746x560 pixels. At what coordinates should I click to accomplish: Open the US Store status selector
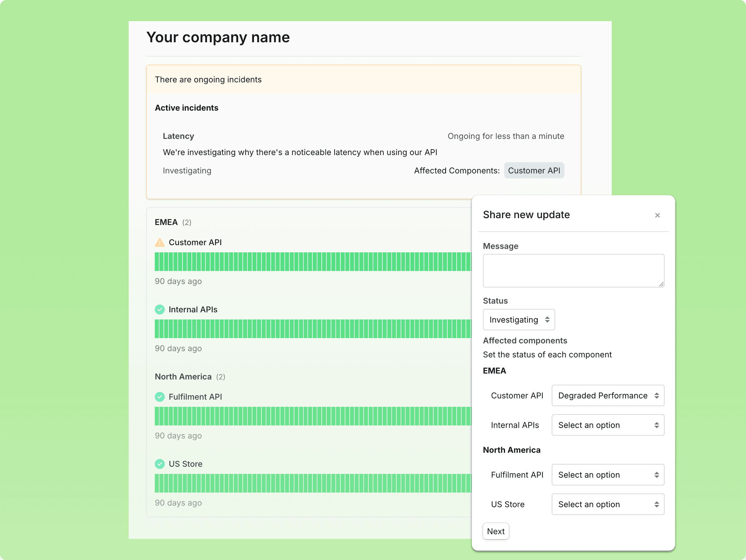click(607, 504)
